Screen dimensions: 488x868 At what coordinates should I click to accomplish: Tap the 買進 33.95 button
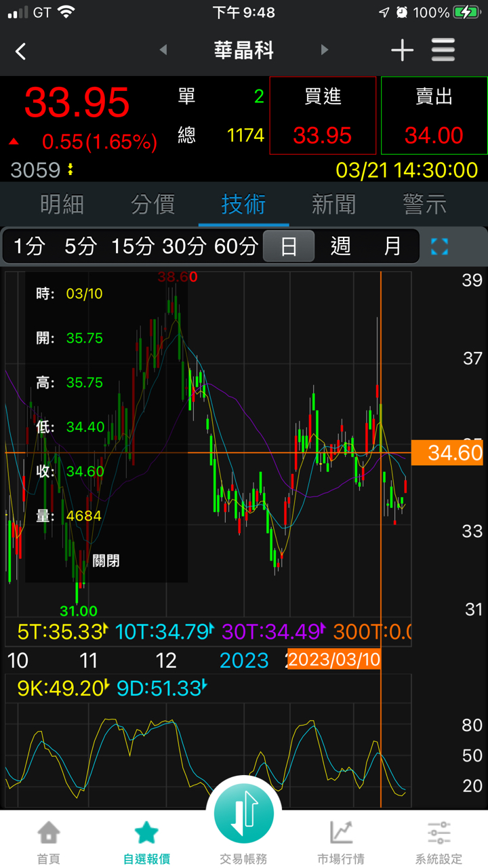[323, 115]
